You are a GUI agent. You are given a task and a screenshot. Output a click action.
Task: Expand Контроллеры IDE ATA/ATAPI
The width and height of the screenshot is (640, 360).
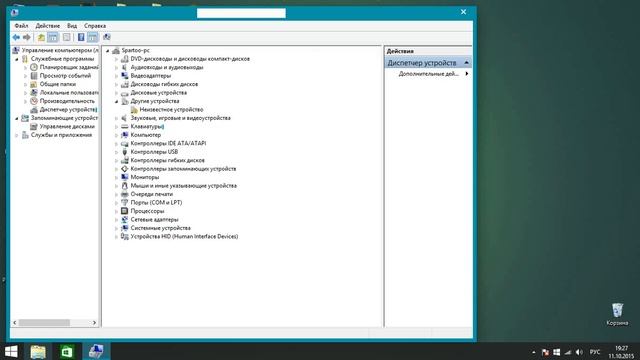pyautogui.click(x=116, y=143)
